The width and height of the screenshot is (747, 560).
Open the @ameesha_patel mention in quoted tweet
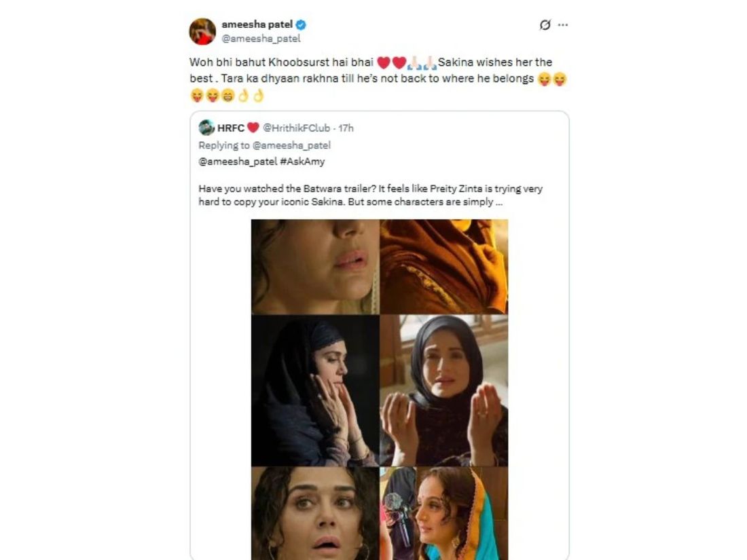click(x=238, y=162)
